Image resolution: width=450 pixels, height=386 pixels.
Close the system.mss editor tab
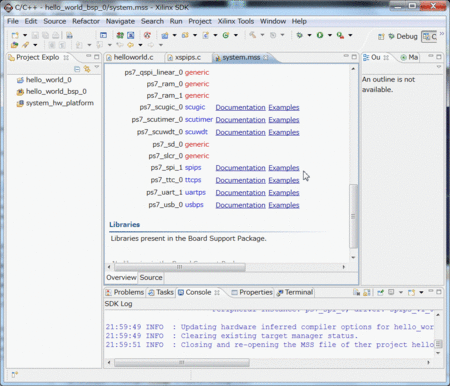pos(266,58)
